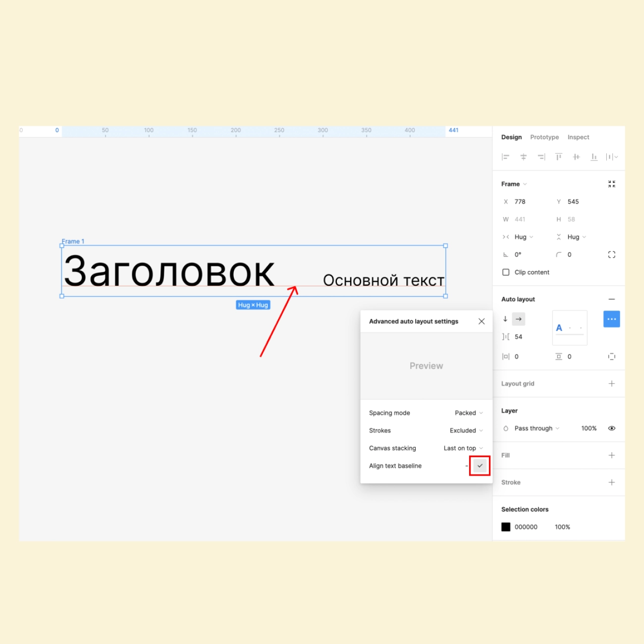
Task: Align right icon in Design panel
Action: [x=541, y=157]
